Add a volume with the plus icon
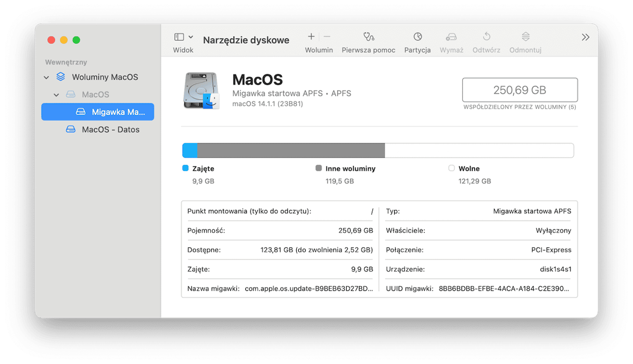Viewport: 633px width, 364px height. pos(311,36)
